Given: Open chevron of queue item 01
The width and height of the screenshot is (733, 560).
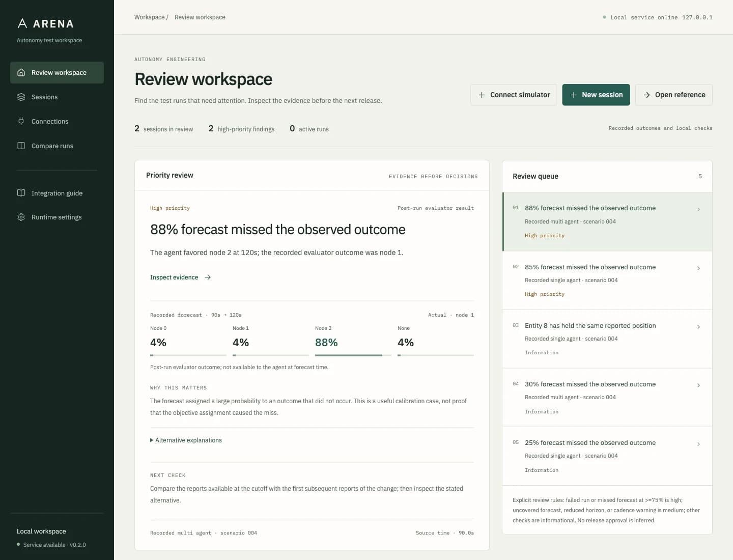Looking at the screenshot, I should [698, 209].
